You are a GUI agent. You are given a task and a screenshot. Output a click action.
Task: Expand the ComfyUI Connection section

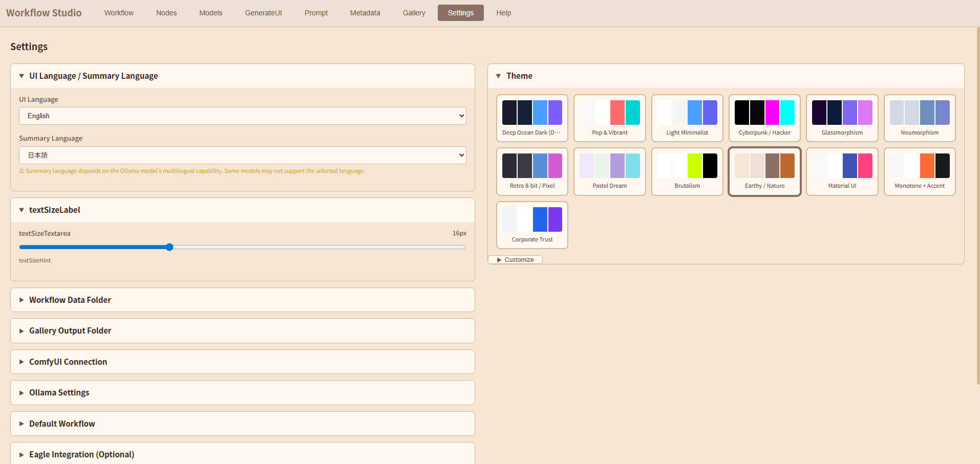(x=243, y=362)
